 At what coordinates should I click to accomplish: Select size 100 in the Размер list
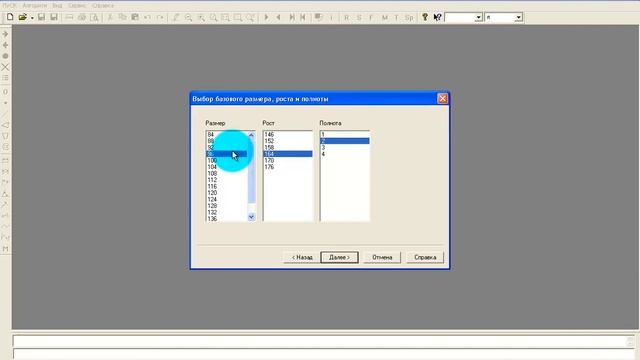[227, 160]
